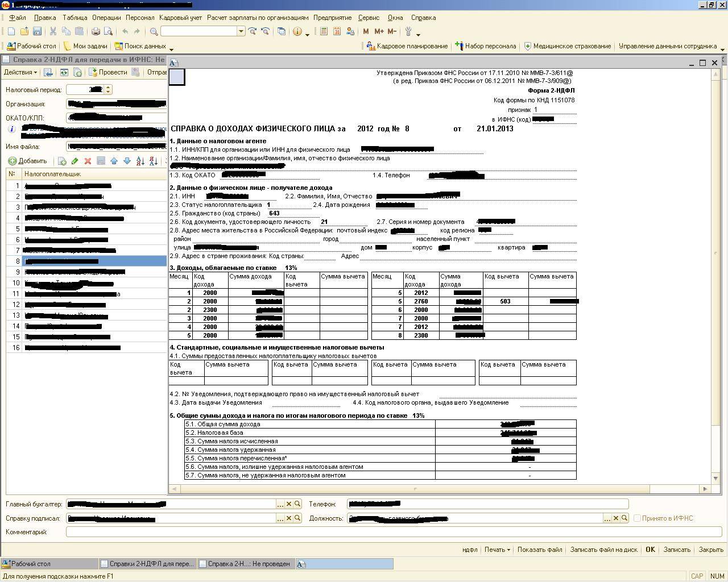Image resolution: width=728 pixels, height=582 pixels.
Task: Sort taxpayer list ascending
Action: tap(140, 161)
